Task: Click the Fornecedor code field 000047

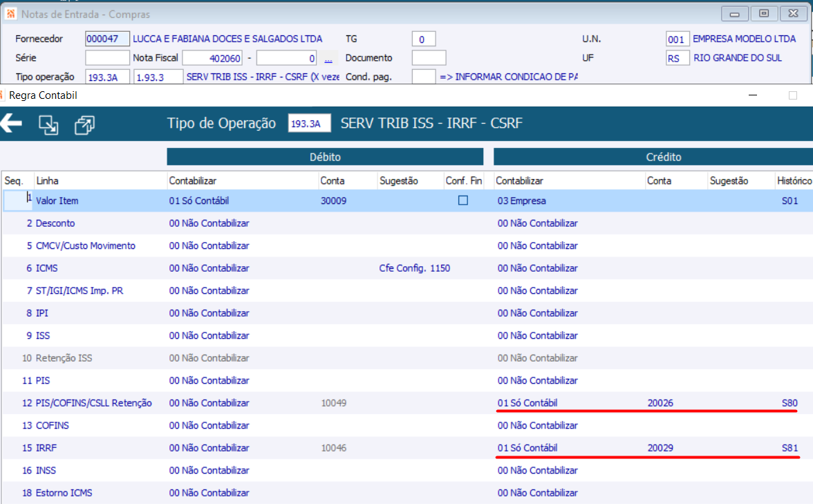Action: click(107, 39)
